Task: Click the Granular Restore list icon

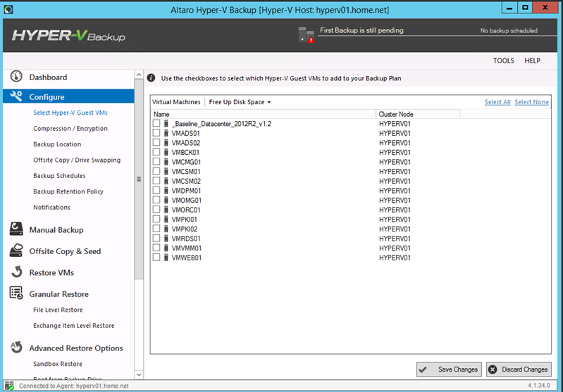Action: [16, 293]
